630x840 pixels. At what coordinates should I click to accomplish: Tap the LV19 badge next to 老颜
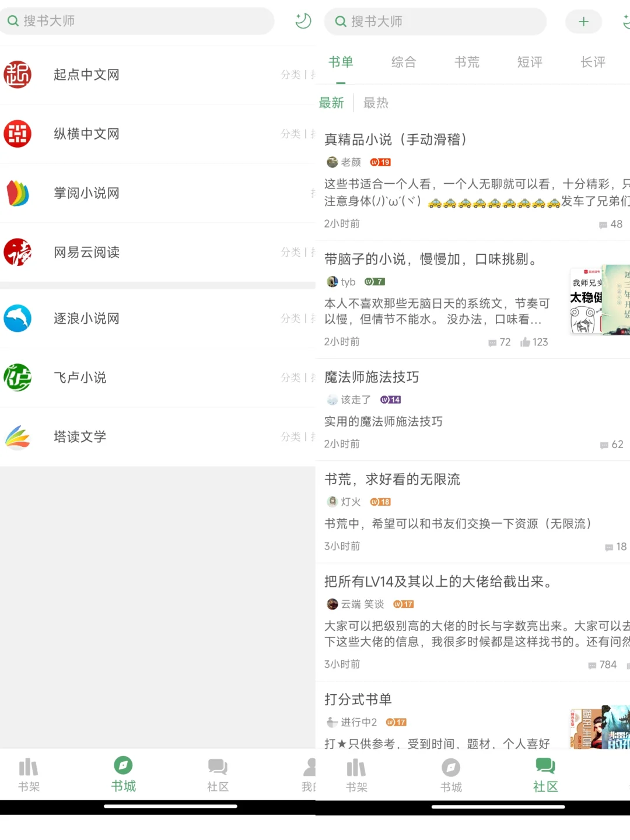[380, 162]
